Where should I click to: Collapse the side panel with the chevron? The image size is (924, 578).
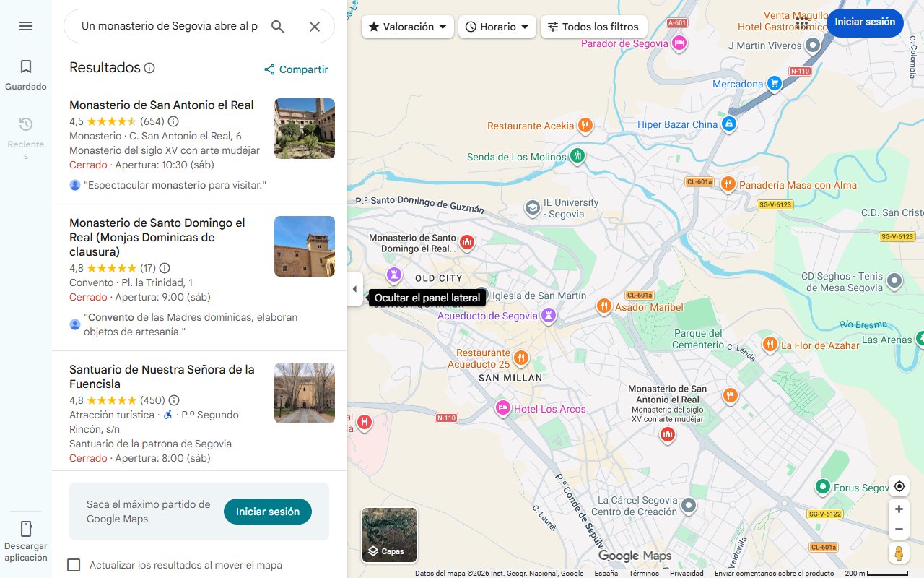[354, 288]
